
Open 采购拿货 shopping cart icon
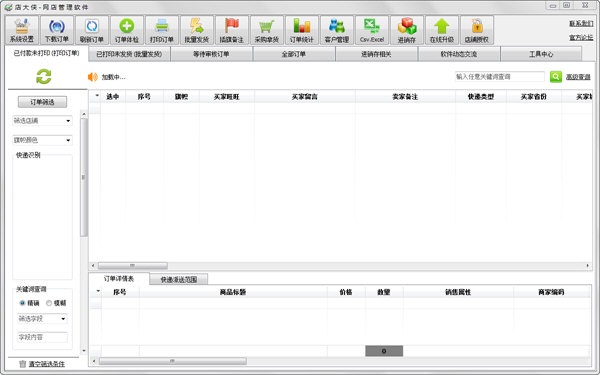click(x=267, y=30)
